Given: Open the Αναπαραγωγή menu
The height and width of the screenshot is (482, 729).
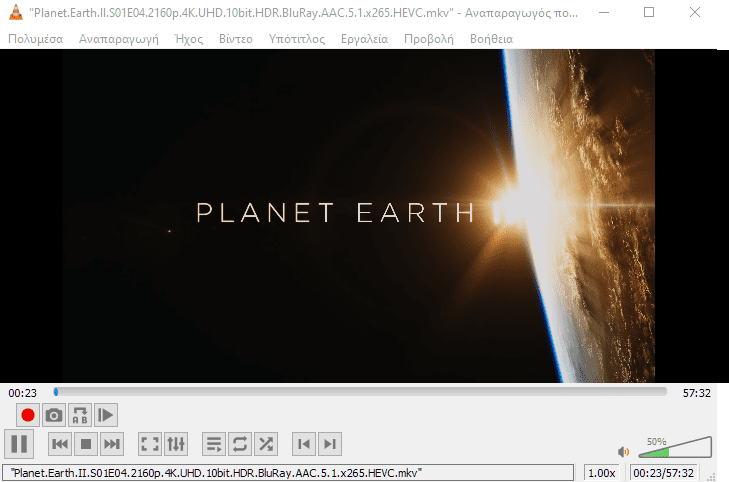Looking at the screenshot, I should [119, 39].
